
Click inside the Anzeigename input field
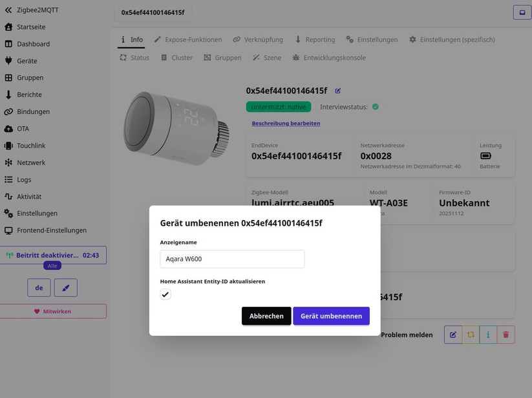click(x=233, y=258)
